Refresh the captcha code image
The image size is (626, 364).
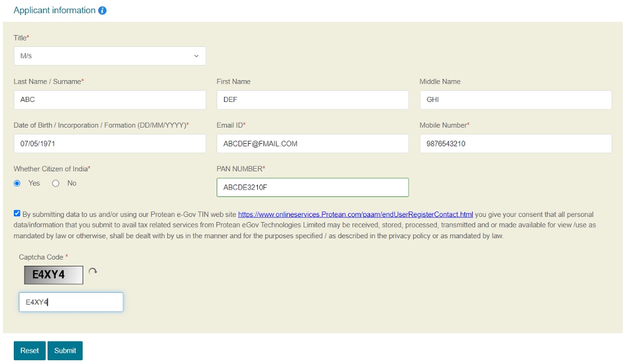(x=93, y=271)
